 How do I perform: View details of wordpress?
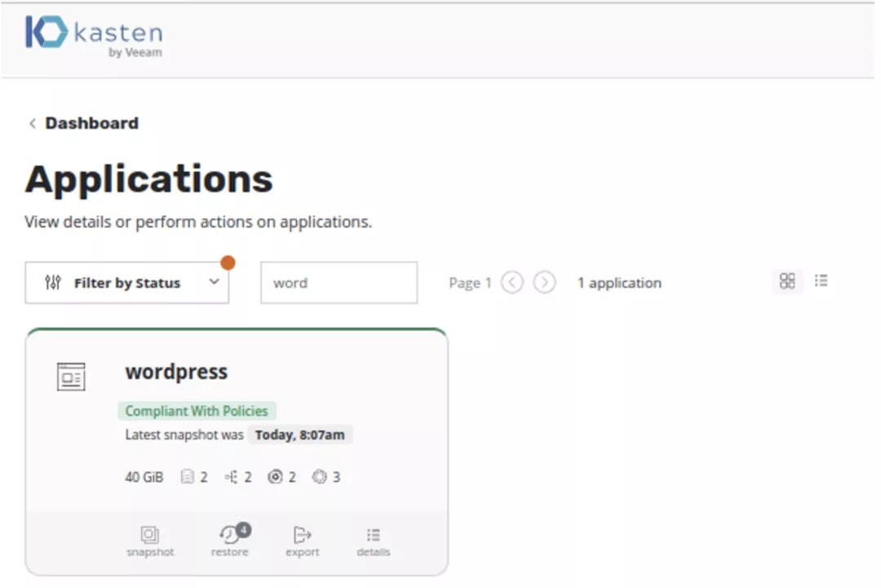pyautogui.click(x=373, y=541)
